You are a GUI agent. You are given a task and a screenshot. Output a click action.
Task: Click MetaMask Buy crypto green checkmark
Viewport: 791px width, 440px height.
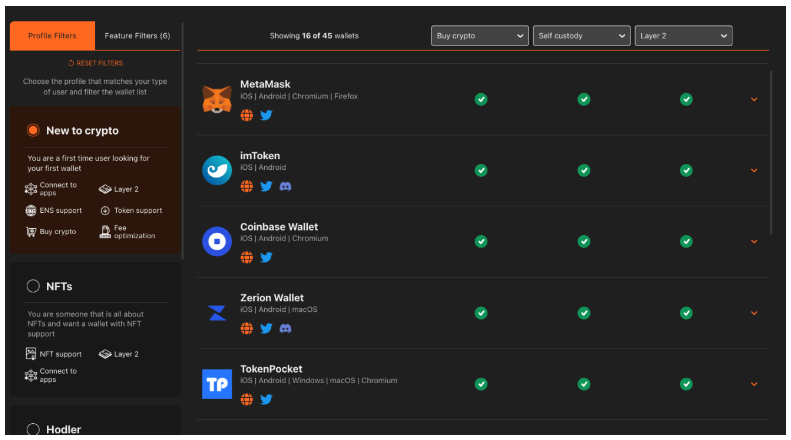[481, 99]
